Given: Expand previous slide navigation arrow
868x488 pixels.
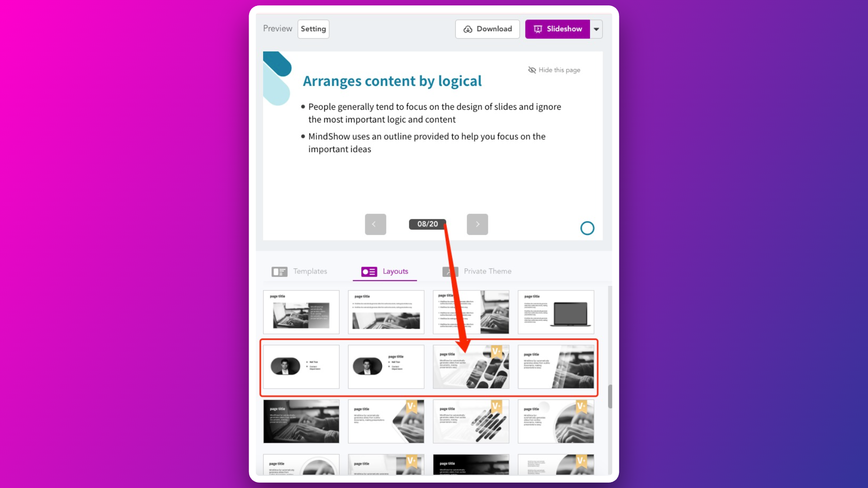Looking at the screenshot, I should click(x=375, y=224).
